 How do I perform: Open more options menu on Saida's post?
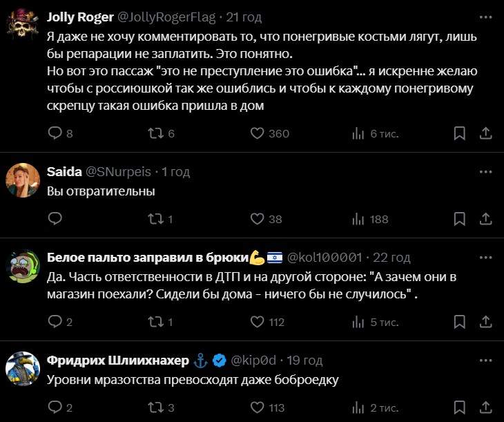[x=485, y=171]
